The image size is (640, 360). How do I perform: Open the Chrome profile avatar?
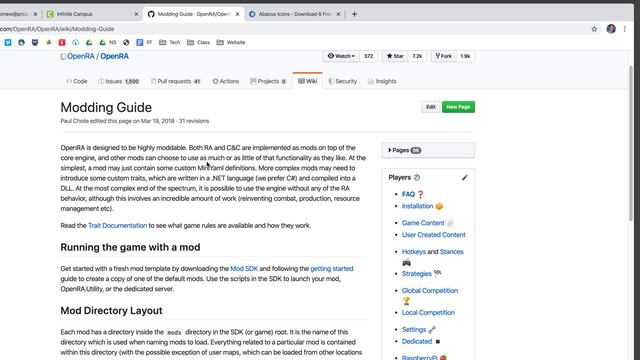pos(611,29)
